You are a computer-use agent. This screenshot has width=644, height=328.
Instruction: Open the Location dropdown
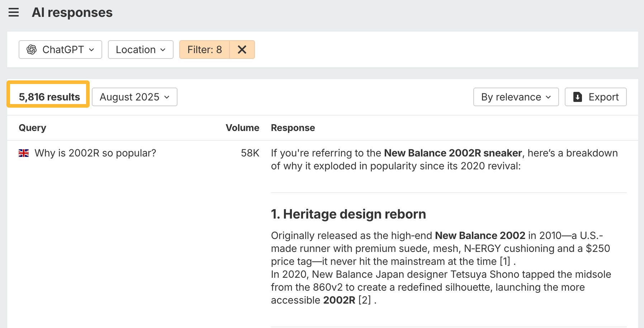point(141,50)
